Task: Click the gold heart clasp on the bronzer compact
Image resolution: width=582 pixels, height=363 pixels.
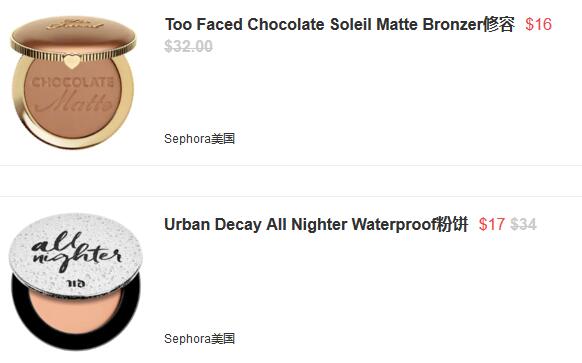Action: click(72, 61)
